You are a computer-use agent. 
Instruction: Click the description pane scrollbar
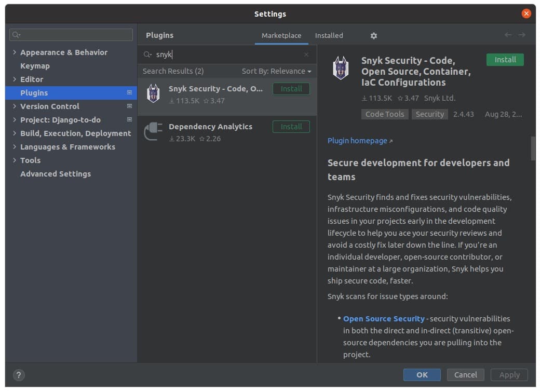tap(533, 148)
